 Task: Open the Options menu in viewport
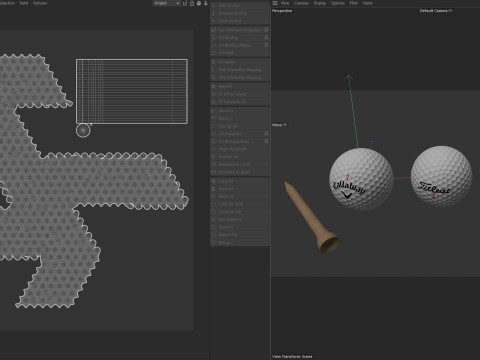pyautogui.click(x=338, y=3)
